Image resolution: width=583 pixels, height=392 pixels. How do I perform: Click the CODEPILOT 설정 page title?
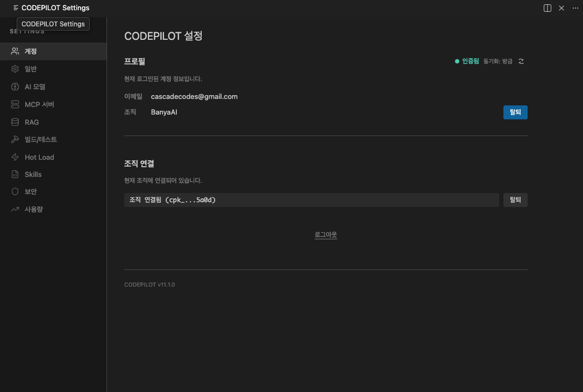[x=163, y=36]
